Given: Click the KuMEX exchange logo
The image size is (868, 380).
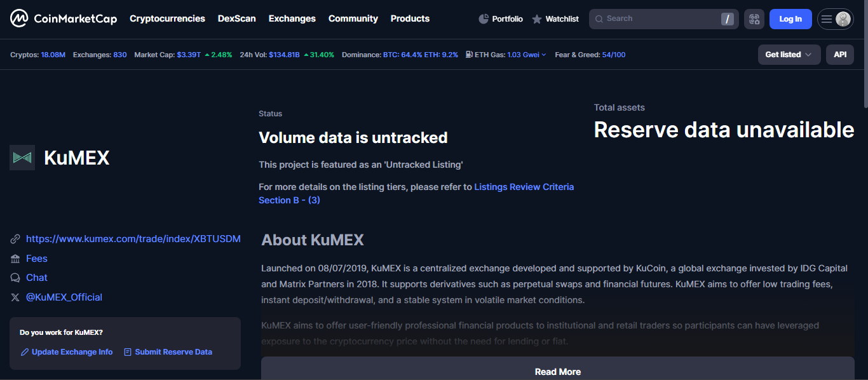Looking at the screenshot, I should click(x=22, y=158).
